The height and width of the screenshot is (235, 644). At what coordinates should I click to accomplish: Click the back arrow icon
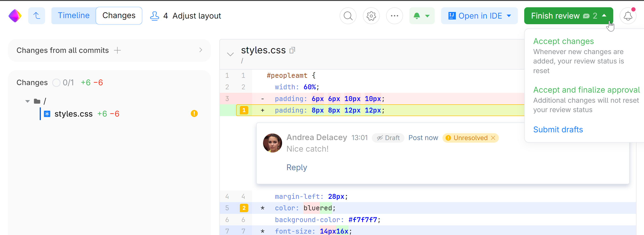(x=37, y=16)
